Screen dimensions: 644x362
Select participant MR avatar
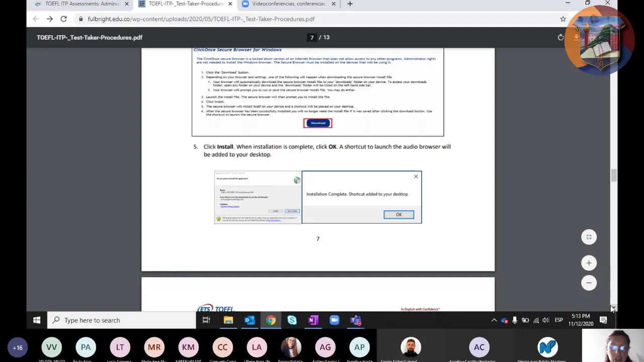click(x=154, y=347)
